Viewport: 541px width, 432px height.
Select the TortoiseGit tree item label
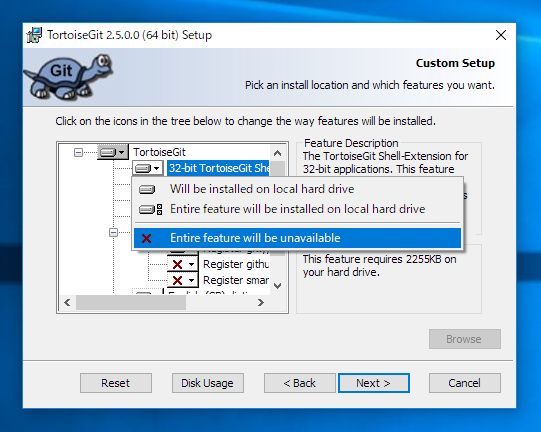pos(159,152)
